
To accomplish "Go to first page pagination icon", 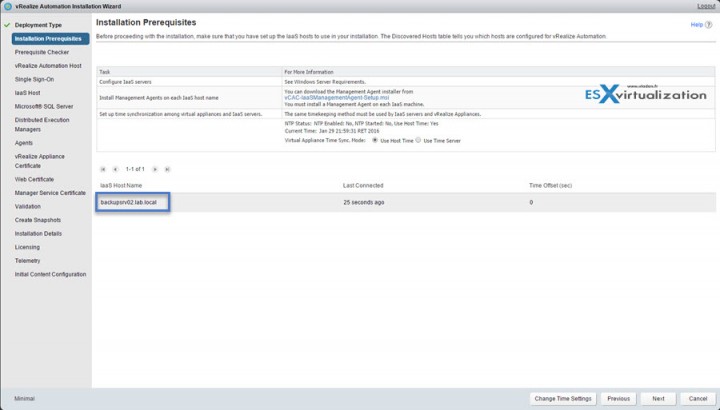I will (103, 169).
